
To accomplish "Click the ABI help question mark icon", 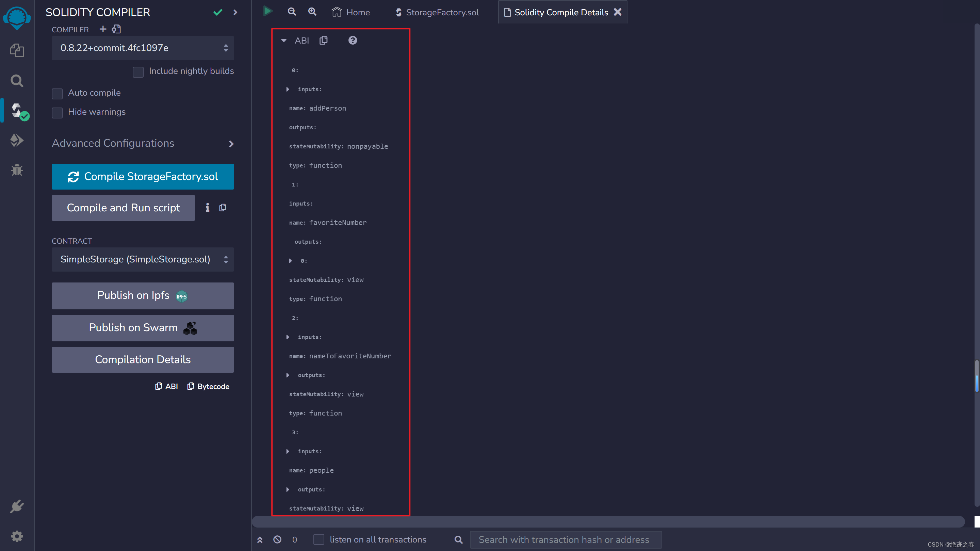I will click(352, 40).
